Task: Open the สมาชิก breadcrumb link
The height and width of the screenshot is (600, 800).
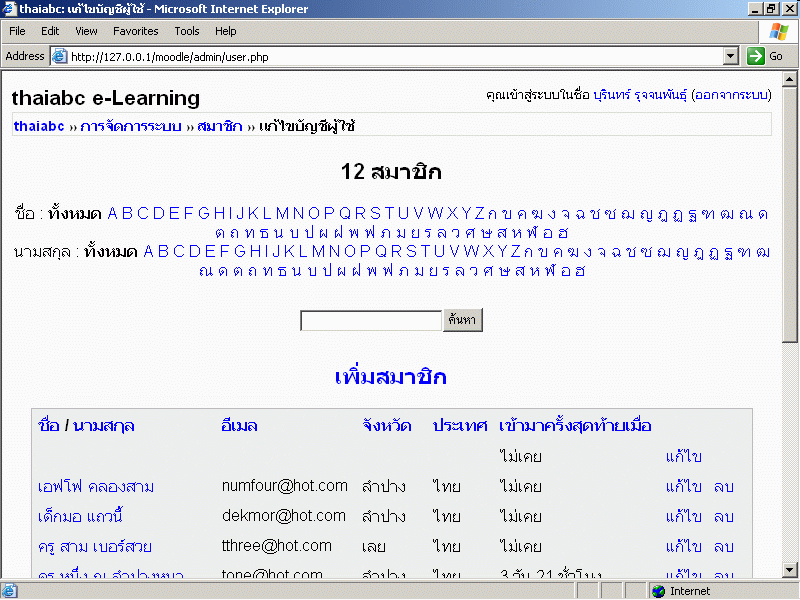Action: point(219,126)
